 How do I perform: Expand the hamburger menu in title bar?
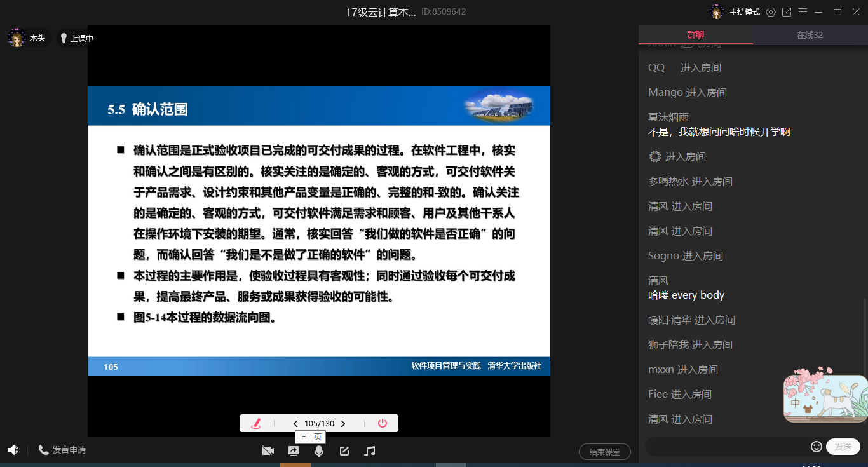pos(803,12)
